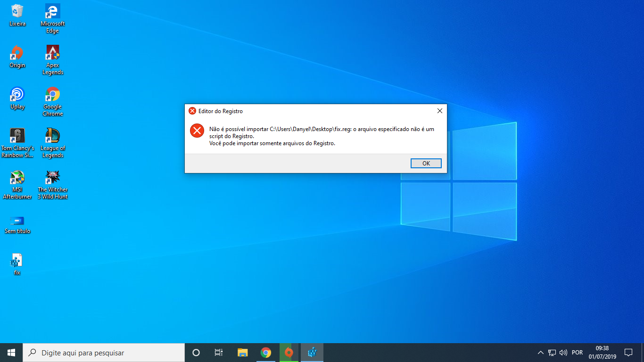Click OK in the Editor do Registro dialog
Screen dimensions: 644x362
(426, 164)
